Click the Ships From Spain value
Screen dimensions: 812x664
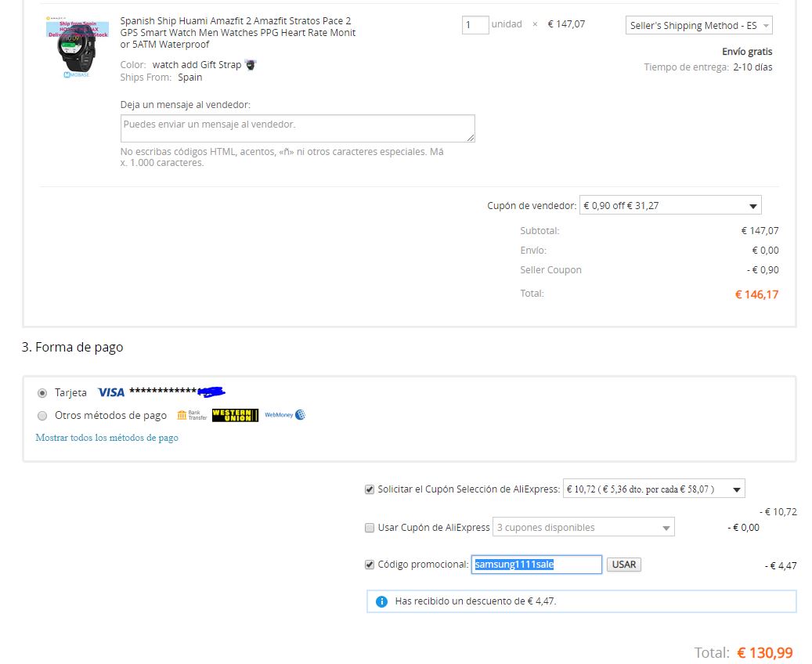click(190, 78)
